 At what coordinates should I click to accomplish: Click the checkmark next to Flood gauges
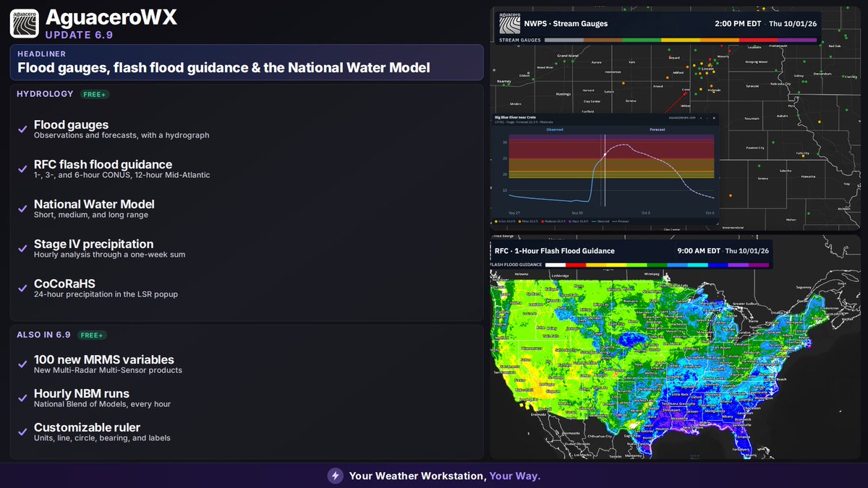23,129
